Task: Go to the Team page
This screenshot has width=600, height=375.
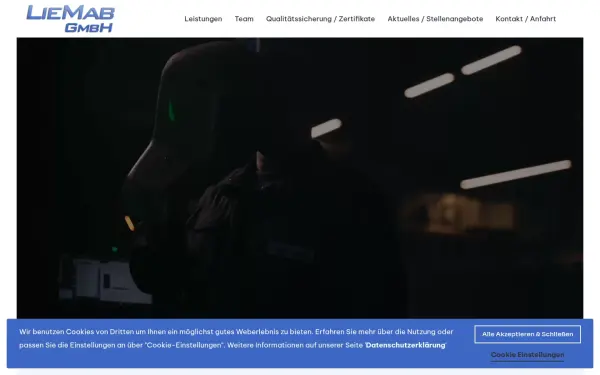Action: (244, 19)
